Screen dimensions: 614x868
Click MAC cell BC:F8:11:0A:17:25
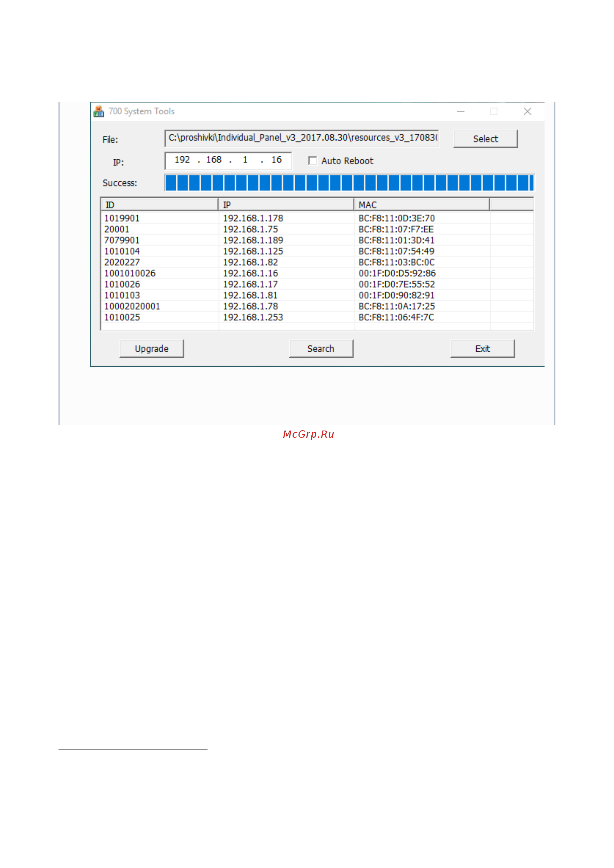[x=397, y=306]
